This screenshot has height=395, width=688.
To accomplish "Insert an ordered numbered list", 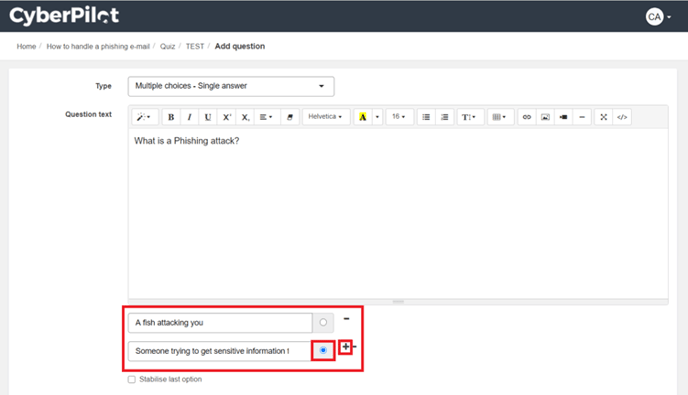I will pos(444,117).
